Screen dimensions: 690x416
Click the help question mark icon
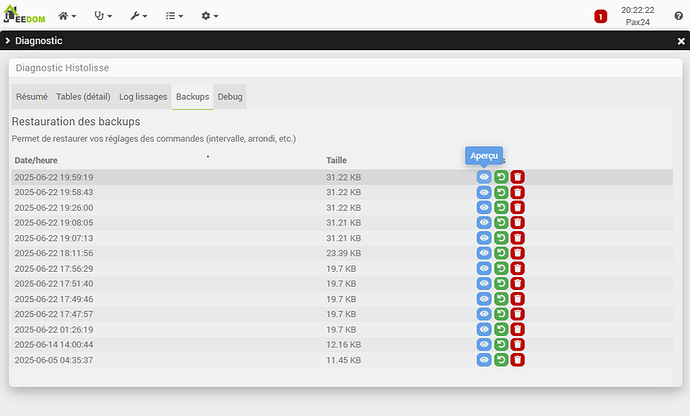(x=678, y=16)
